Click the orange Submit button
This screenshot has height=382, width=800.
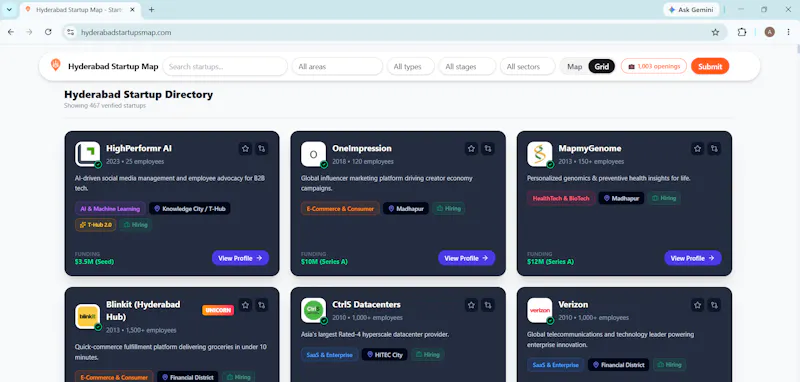click(x=710, y=66)
